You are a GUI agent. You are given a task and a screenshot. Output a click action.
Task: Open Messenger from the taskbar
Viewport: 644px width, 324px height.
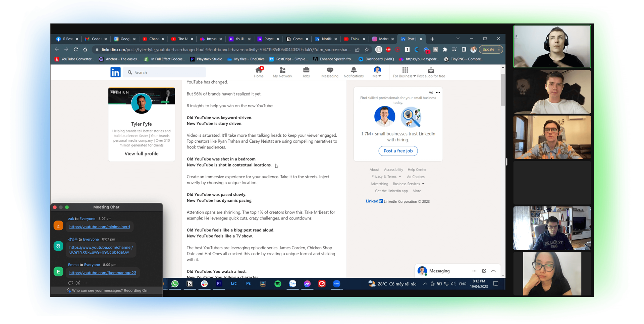tap(307, 284)
